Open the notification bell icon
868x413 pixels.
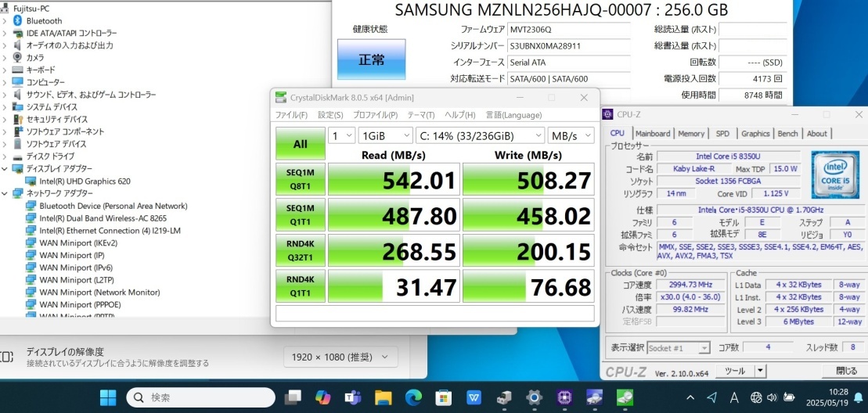click(859, 397)
